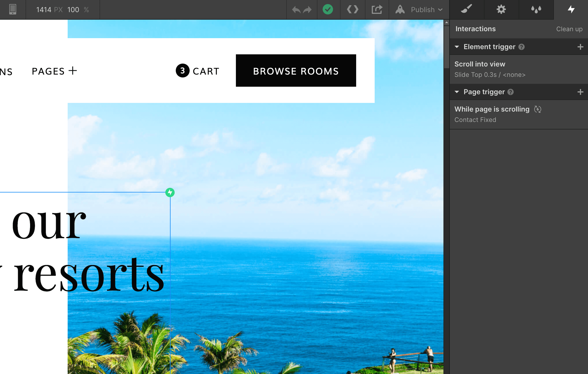
Task: Click the Clean up link in Interactions
Action: click(x=569, y=29)
